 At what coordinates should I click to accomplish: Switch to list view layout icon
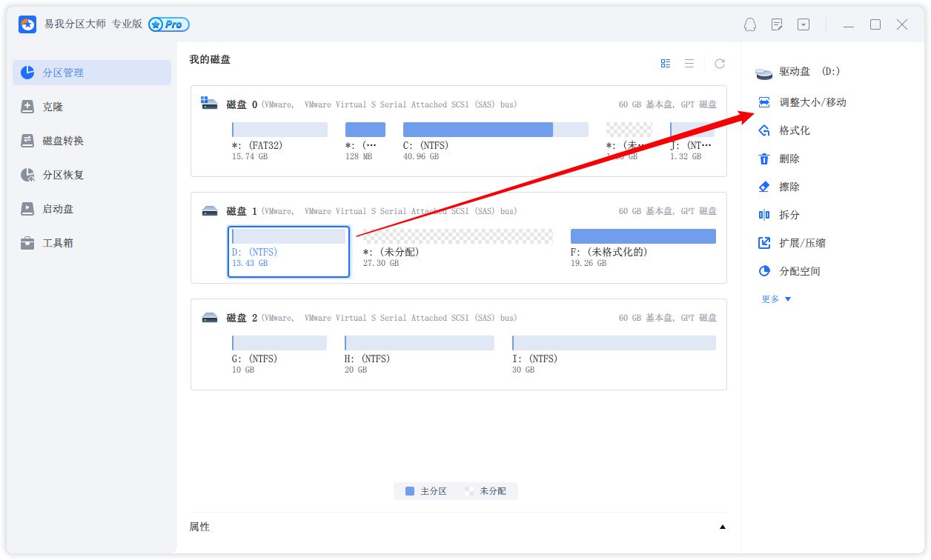tap(689, 64)
